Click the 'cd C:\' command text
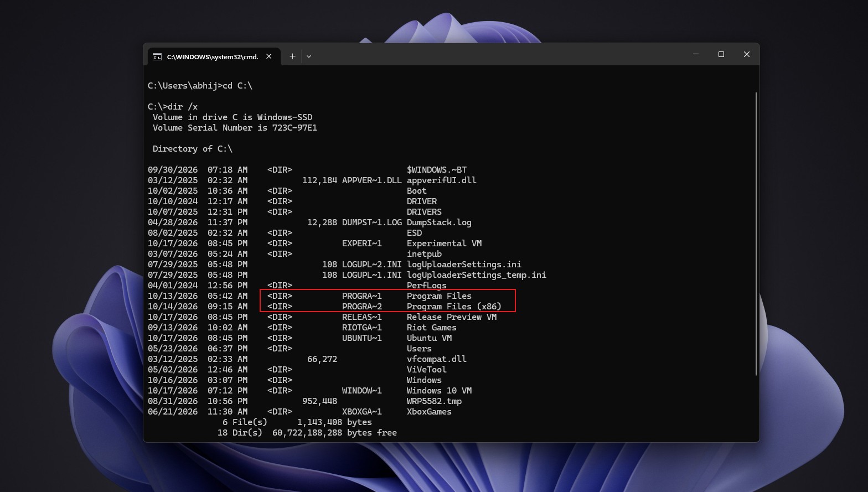 [x=237, y=86]
